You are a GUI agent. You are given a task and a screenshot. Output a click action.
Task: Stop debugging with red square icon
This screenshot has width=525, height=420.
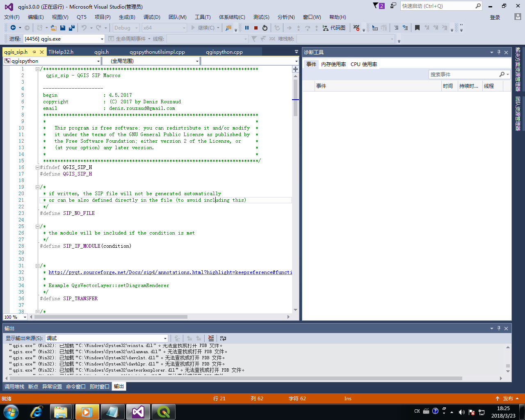coord(256,27)
